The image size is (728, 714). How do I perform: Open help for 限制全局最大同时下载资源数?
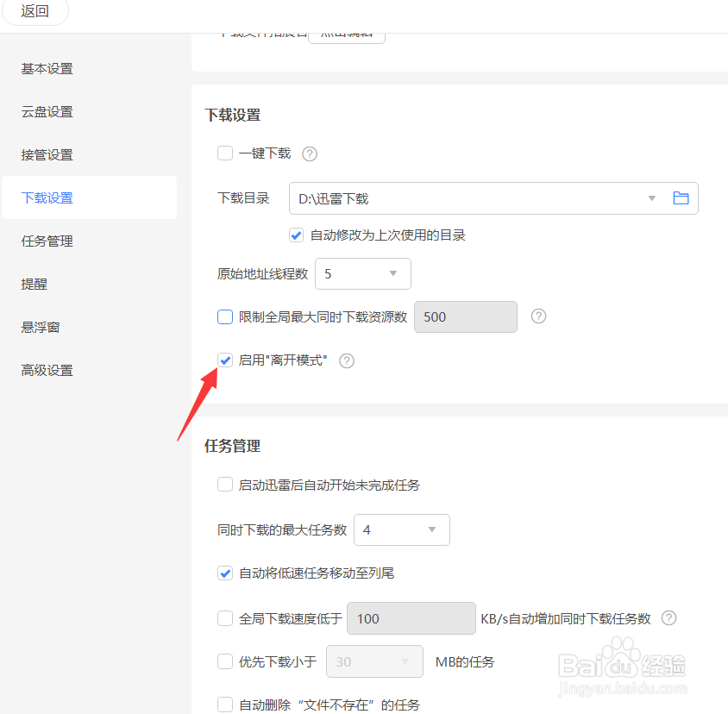[x=538, y=316]
